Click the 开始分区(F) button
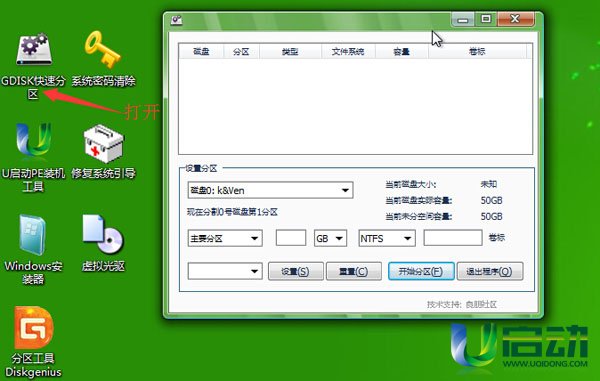 point(421,271)
